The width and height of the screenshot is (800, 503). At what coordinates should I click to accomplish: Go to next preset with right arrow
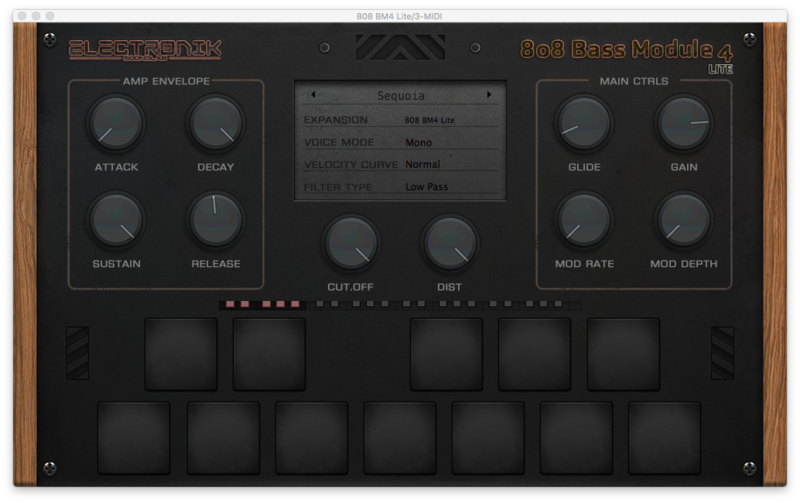(x=489, y=94)
